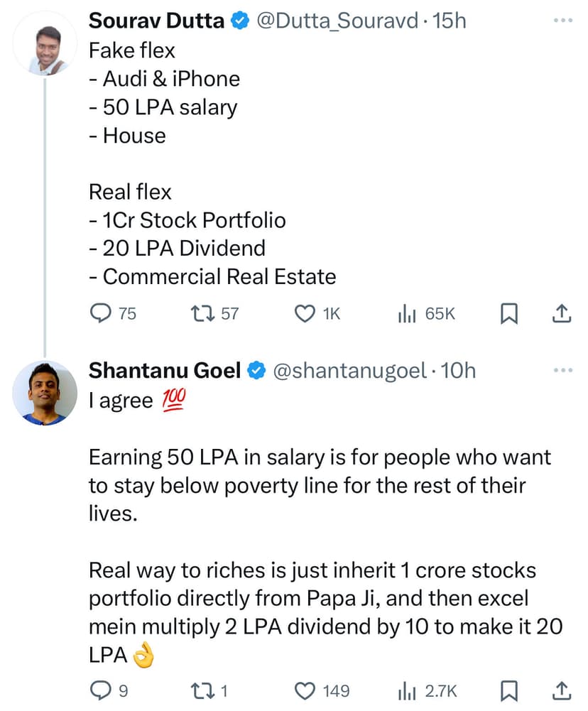Viewport: 588px width, 711px height.
Task: Toggle the bookmark on Shantanu Goel's reply
Action: tap(508, 690)
